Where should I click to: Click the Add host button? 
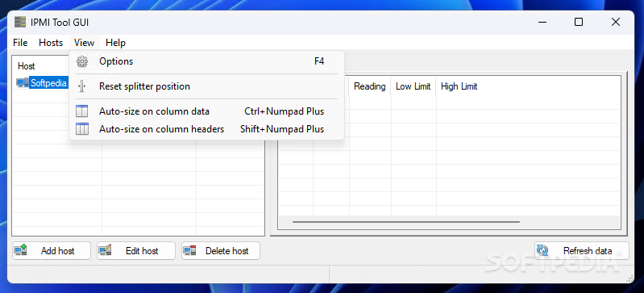(x=52, y=250)
